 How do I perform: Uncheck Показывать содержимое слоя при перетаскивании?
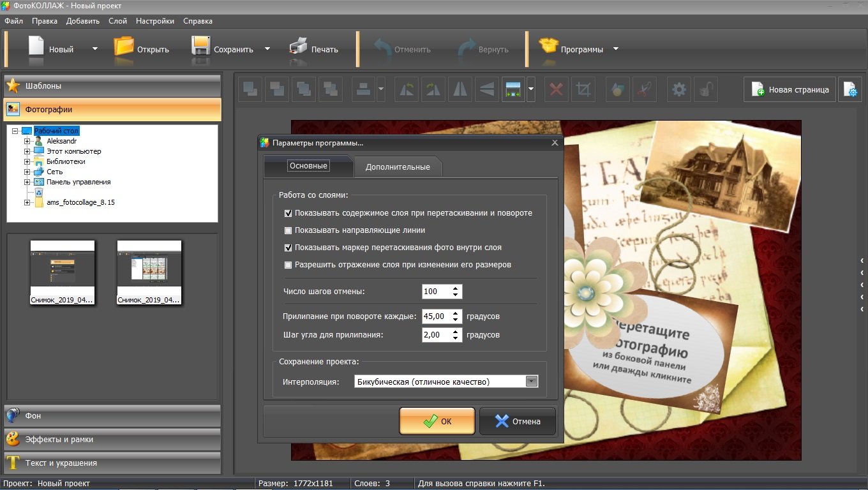288,213
